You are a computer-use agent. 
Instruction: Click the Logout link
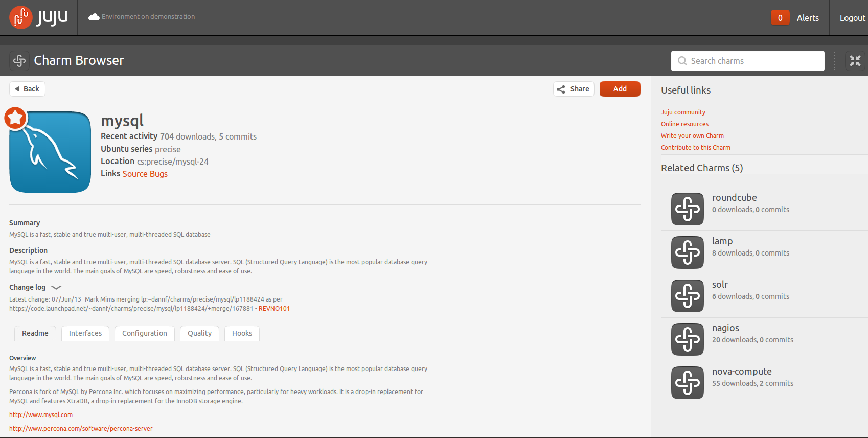click(852, 18)
